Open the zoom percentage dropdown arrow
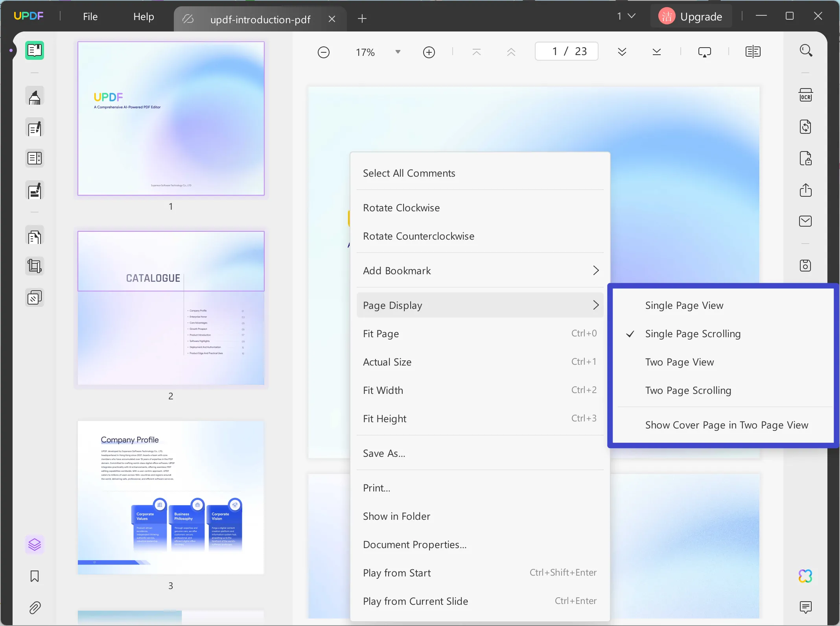 pyautogui.click(x=398, y=52)
